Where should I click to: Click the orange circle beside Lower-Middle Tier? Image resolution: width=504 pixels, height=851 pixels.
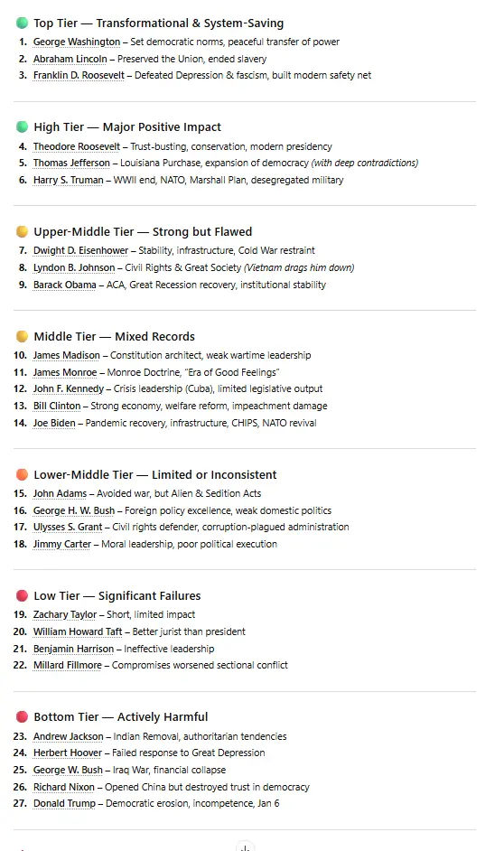(23, 474)
